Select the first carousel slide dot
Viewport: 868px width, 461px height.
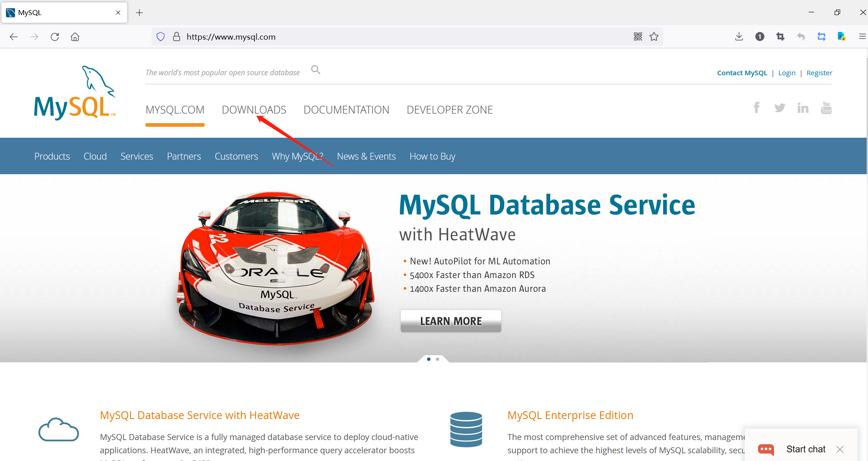429,359
